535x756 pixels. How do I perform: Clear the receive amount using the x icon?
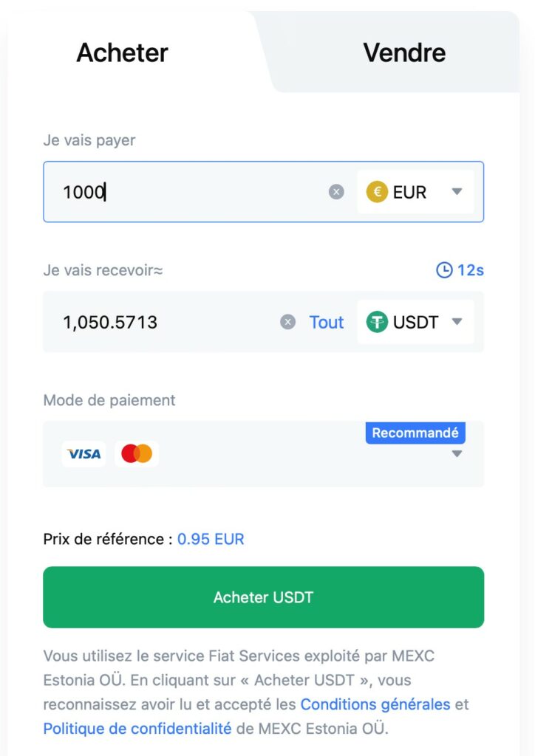pyautogui.click(x=287, y=322)
